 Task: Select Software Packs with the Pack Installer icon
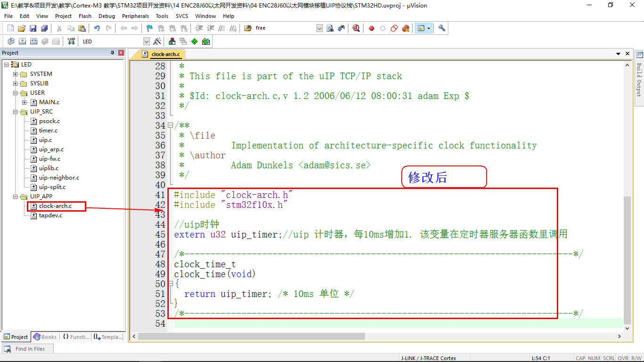206,41
